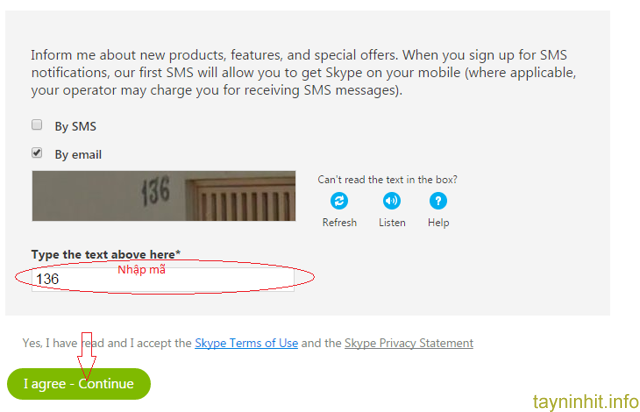
Task: Click the Listen speaker icon
Action: pos(391,200)
